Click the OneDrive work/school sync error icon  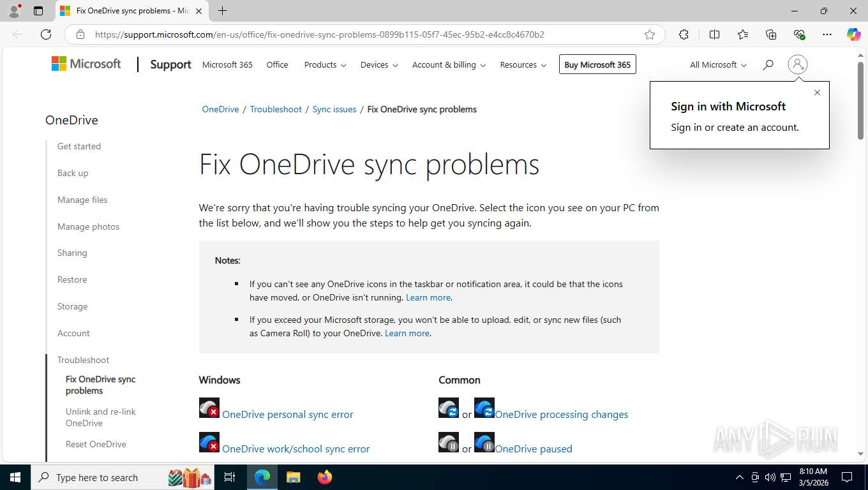tap(209, 442)
